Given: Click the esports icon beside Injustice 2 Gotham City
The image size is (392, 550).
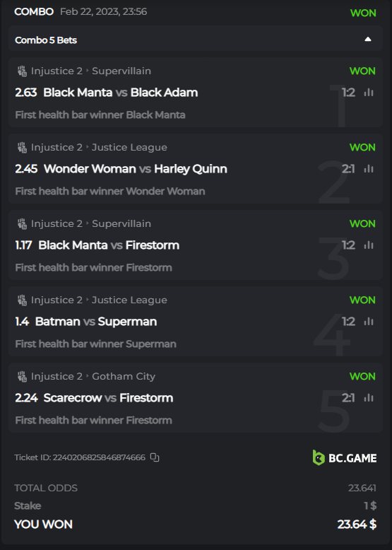Looking at the screenshot, I should pyautogui.click(x=22, y=376).
